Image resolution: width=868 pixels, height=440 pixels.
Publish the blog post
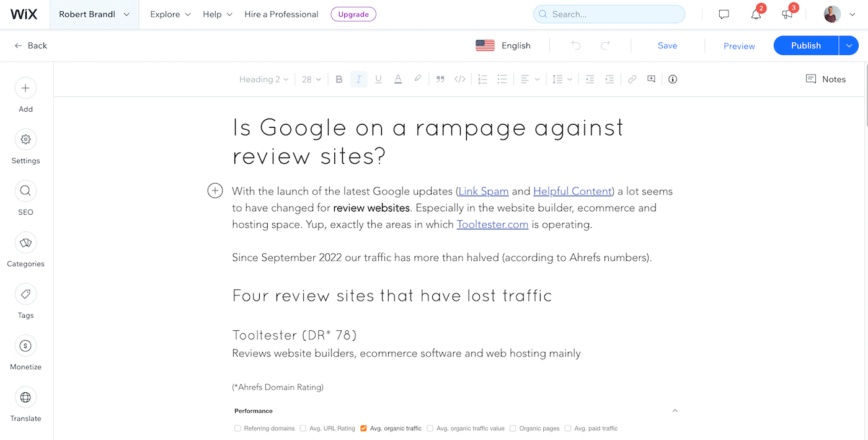coord(806,45)
